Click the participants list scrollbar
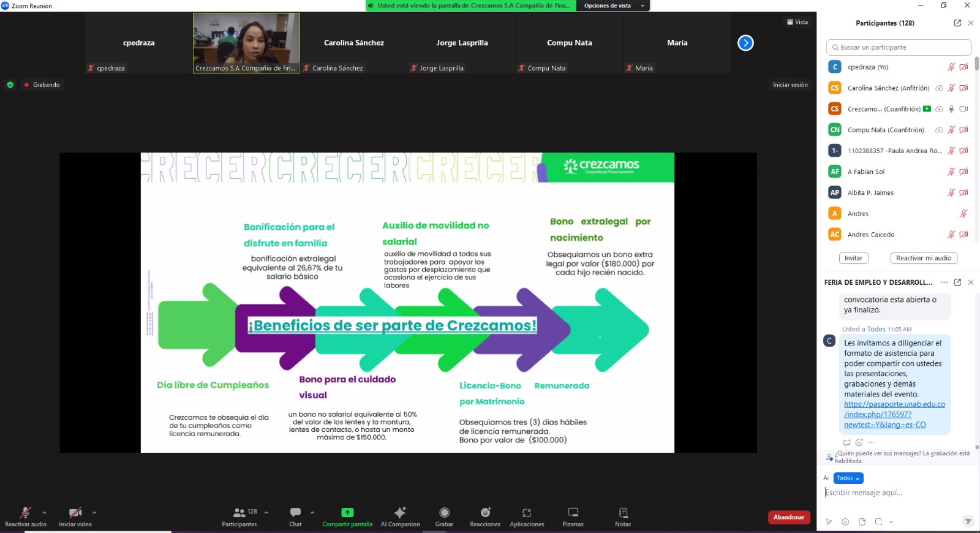This screenshot has height=533, width=980. pos(976,64)
